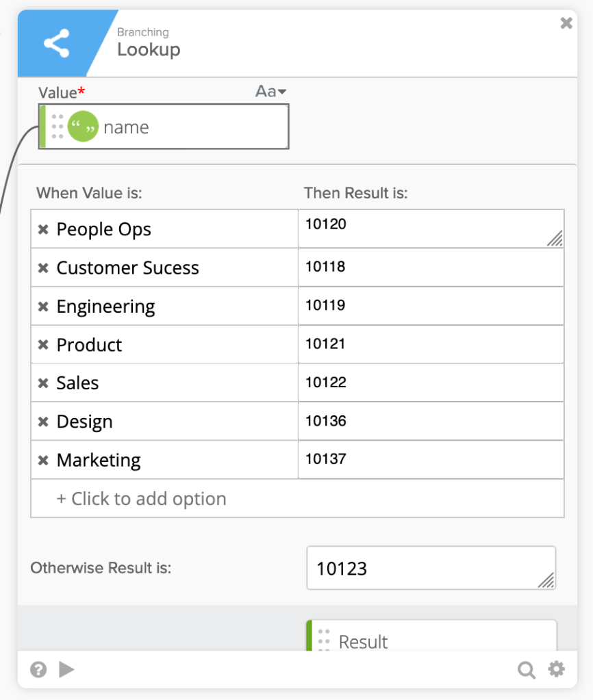Open the Aa value type dropdown
Viewport: 593px width, 700px height.
click(270, 92)
